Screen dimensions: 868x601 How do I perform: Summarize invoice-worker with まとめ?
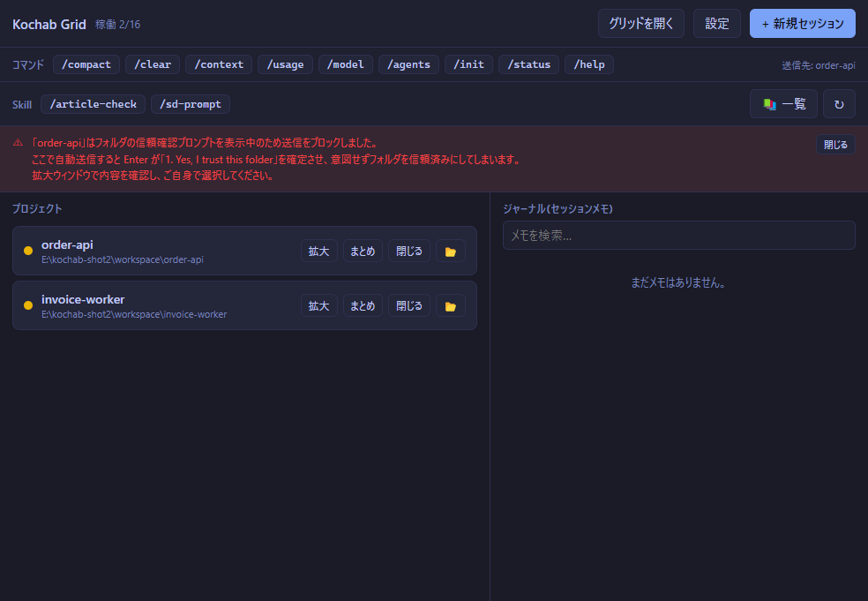(x=363, y=305)
